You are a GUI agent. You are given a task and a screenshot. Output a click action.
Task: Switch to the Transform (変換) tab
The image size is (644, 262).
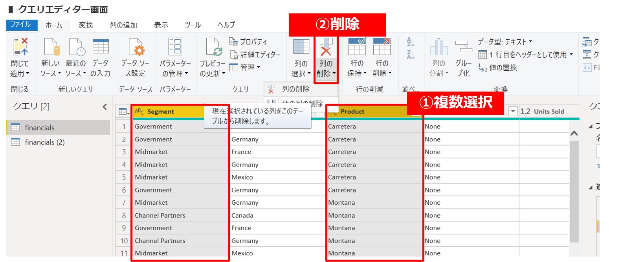[86, 25]
